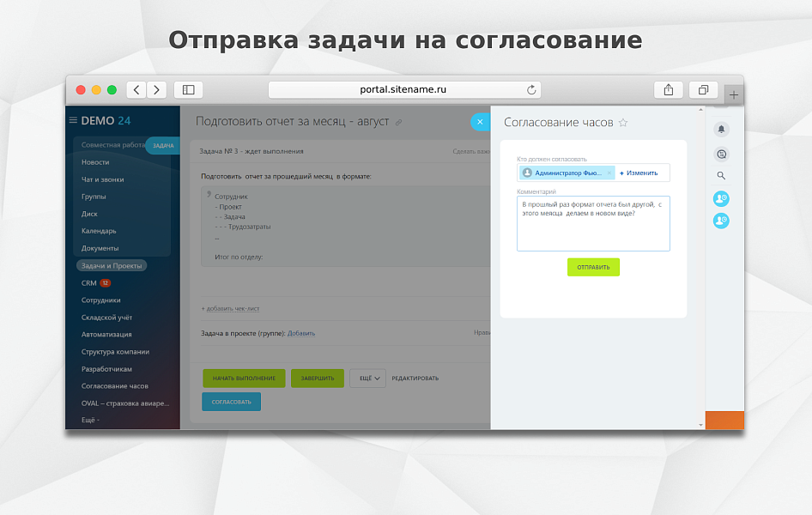Edit task title via the pencil icon
The height and width of the screenshot is (515, 812).
point(397,122)
